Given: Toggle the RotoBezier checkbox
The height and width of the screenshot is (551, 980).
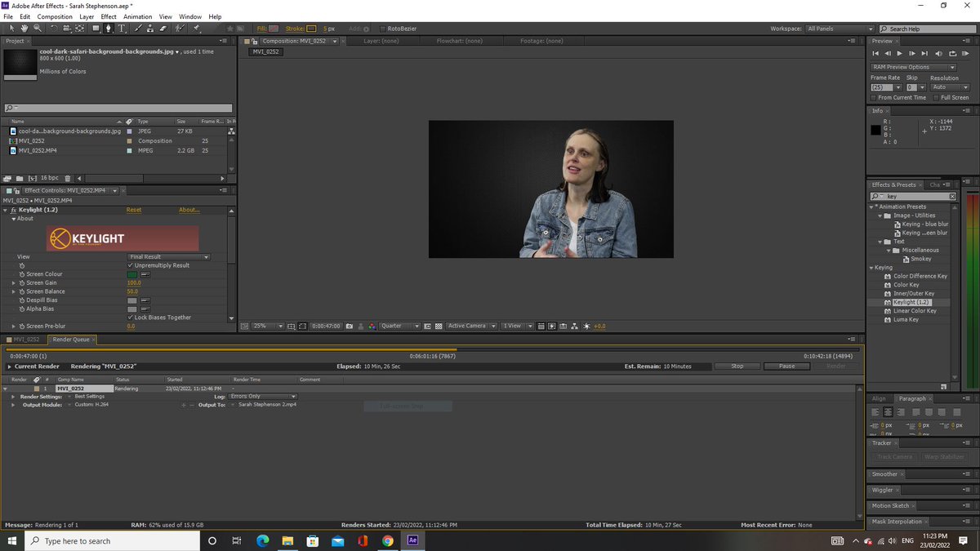Looking at the screenshot, I should click(383, 29).
